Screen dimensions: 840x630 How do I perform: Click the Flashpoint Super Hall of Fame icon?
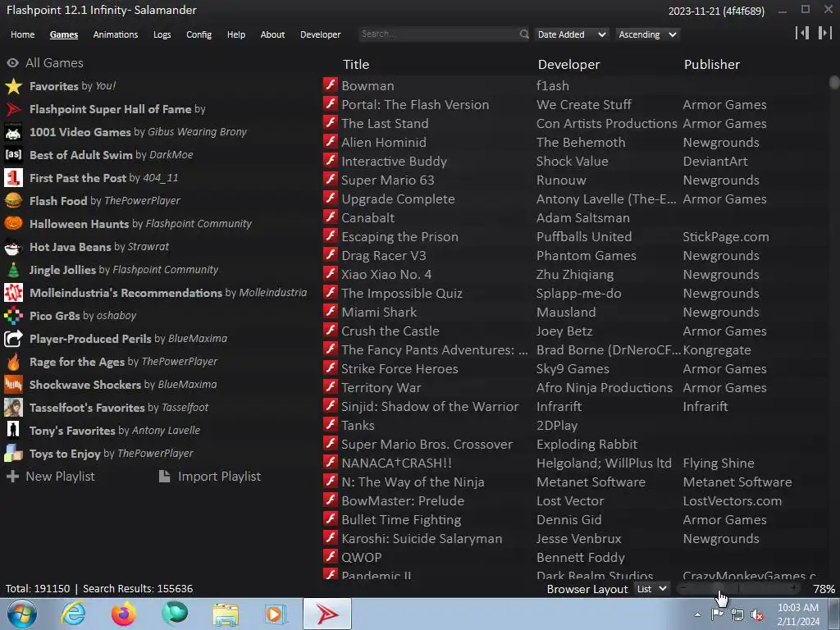[x=13, y=109]
